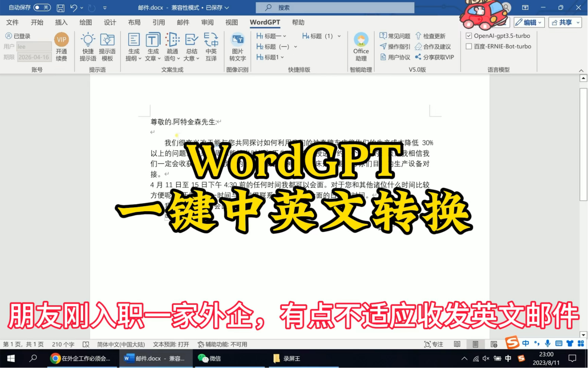The image size is (588, 368).
Task: Click 检查更新 button
Action: (x=430, y=36)
